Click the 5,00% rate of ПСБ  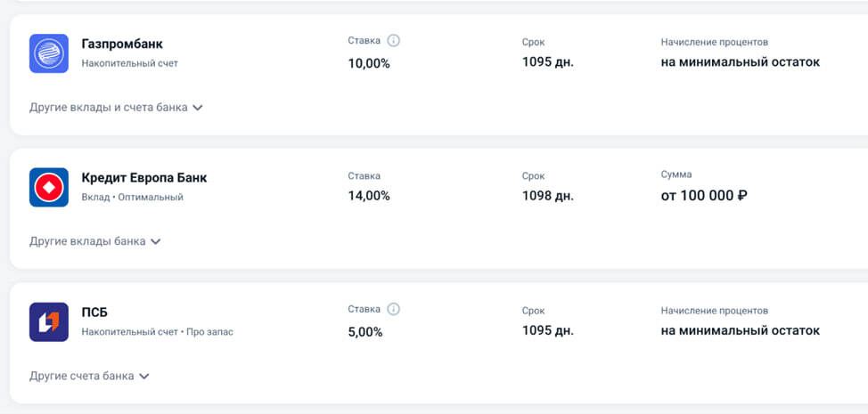[x=365, y=332]
